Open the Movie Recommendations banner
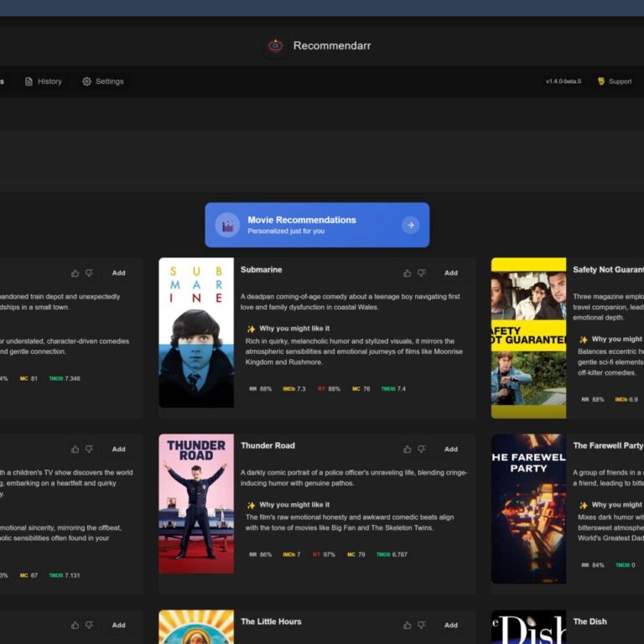This screenshot has height=644, width=644. pyautogui.click(x=317, y=225)
